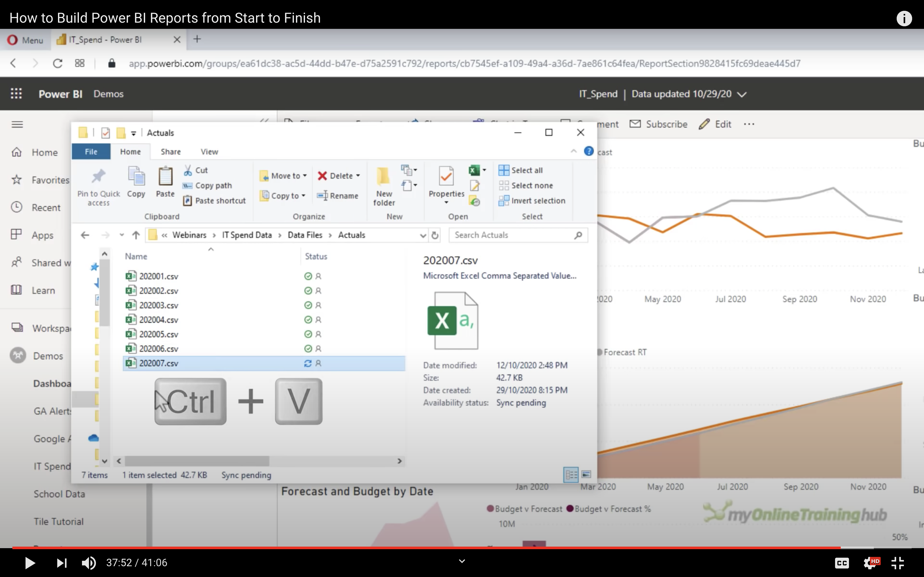Toggle YouTube closed captions button
Viewport: 924px width, 577px height.
pyautogui.click(x=841, y=563)
